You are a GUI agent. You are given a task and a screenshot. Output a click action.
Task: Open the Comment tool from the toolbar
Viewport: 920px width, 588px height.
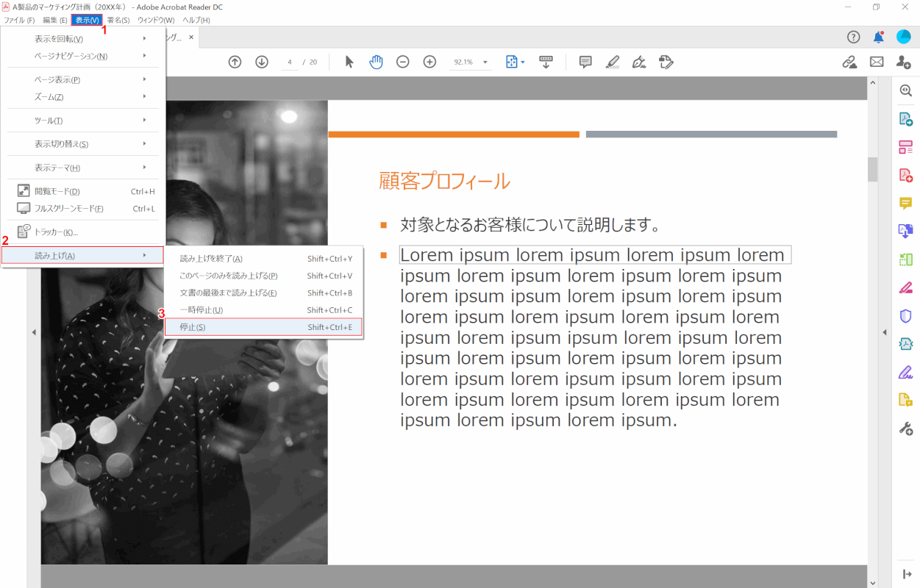(x=585, y=62)
